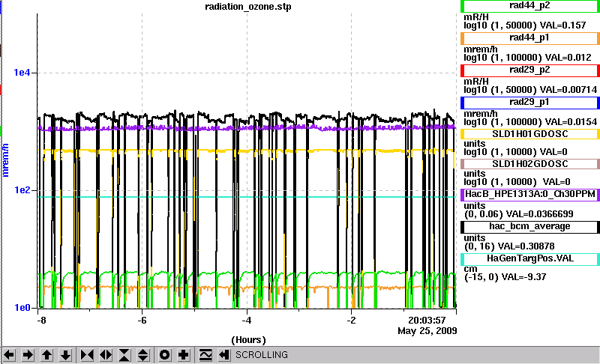Click the 1e2 y-axis label
Image resolution: width=600 pixels, height=364 pixels.
[22, 189]
